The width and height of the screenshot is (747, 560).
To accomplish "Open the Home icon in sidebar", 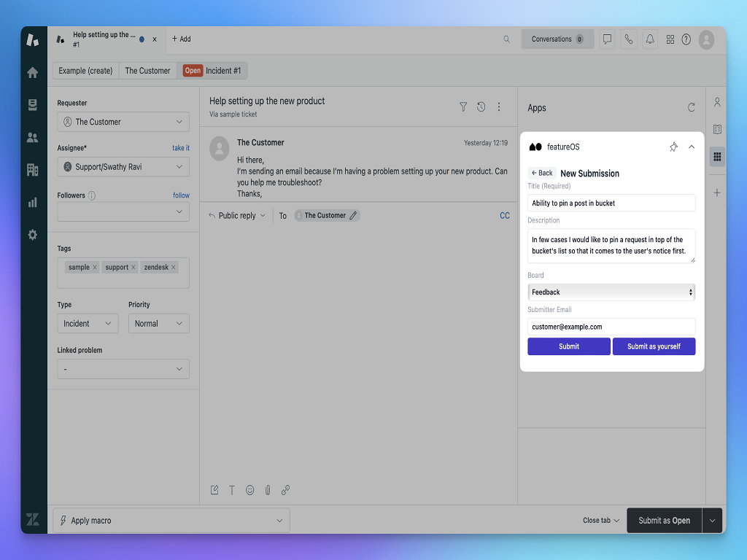I will click(32, 73).
